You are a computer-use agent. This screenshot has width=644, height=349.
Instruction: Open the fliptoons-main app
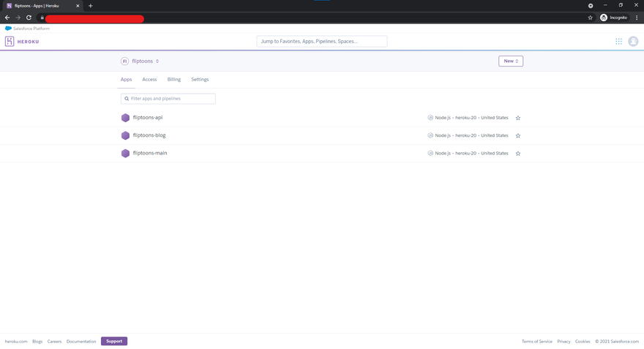coord(150,153)
